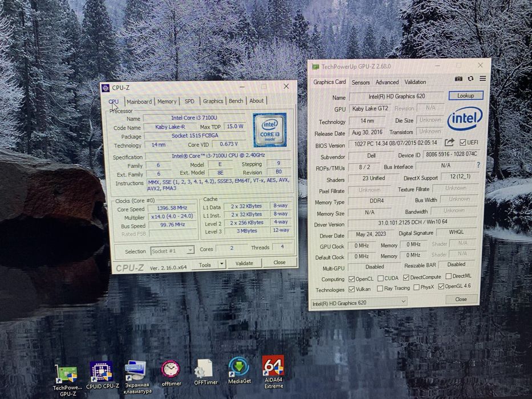Click the Shaders value 23 Unified
Viewport: 532px width, 399px height.
(373, 178)
